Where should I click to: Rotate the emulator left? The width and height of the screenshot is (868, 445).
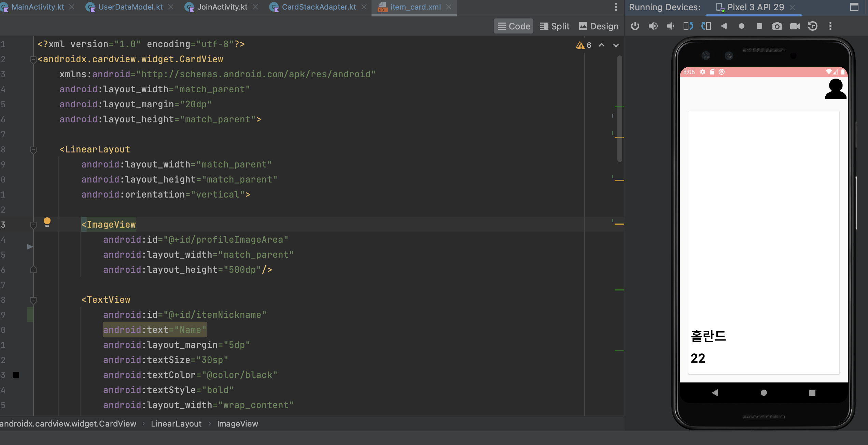(688, 26)
